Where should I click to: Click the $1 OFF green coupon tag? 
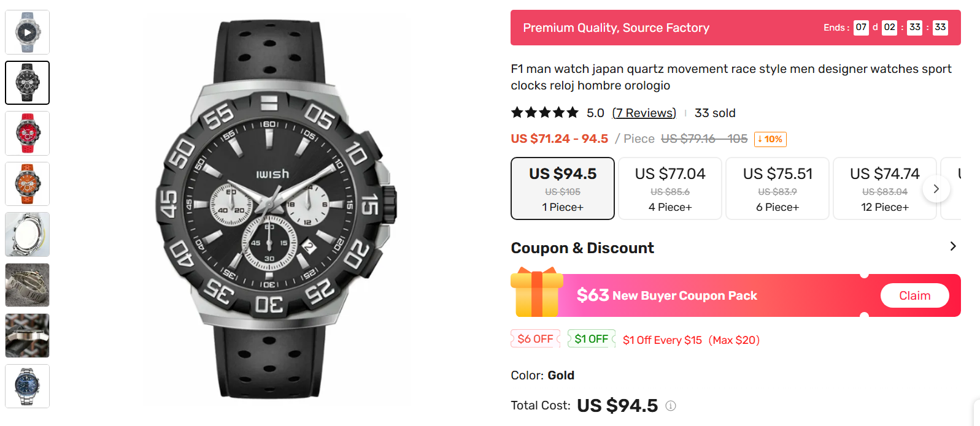tap(592, 339)
